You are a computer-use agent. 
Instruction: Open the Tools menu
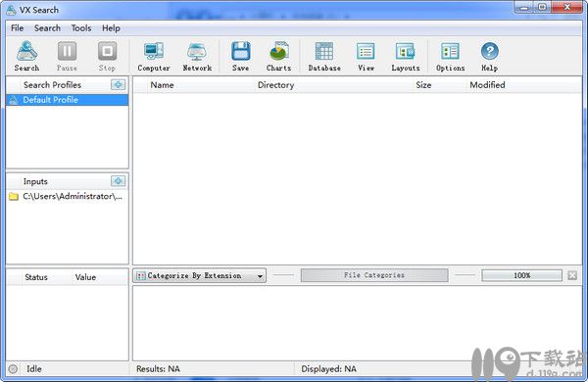coord(81,28)
